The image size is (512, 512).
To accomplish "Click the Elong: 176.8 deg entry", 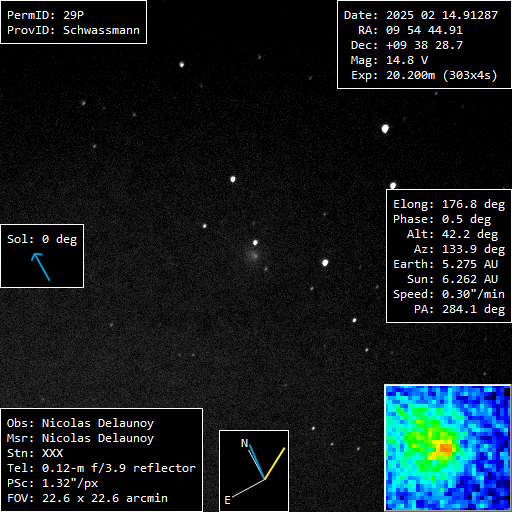I will [449, 204].
